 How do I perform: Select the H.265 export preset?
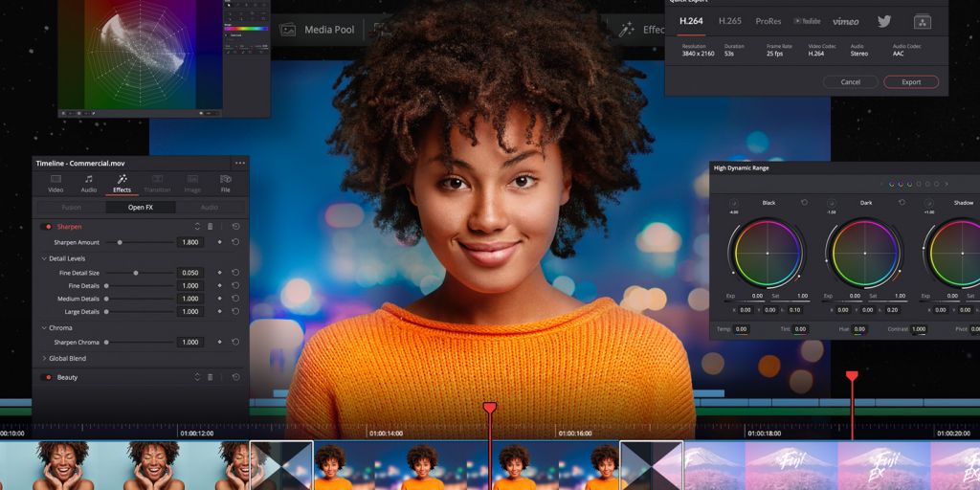click(x=730, y=21)
